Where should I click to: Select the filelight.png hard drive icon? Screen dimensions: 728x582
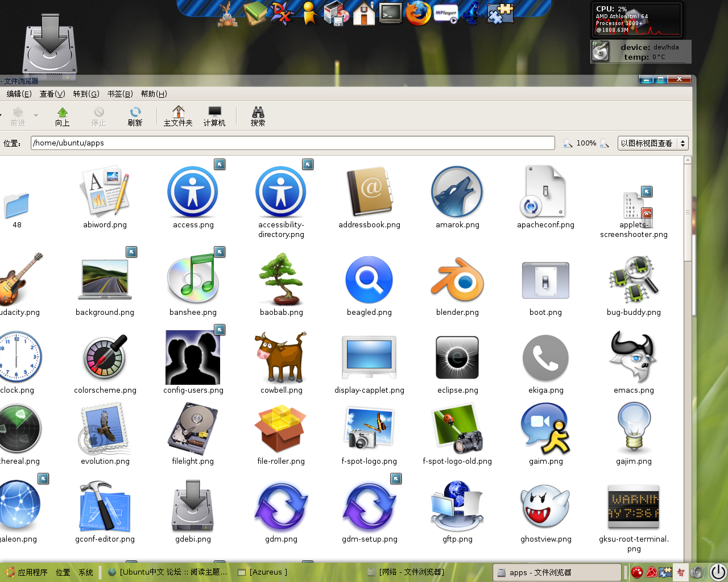(193, 429)
